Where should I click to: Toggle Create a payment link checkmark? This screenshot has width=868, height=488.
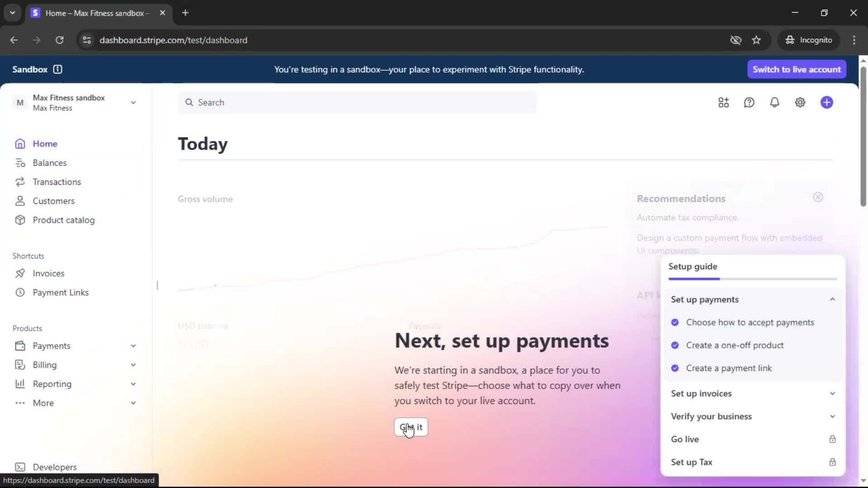pos(675,368)
